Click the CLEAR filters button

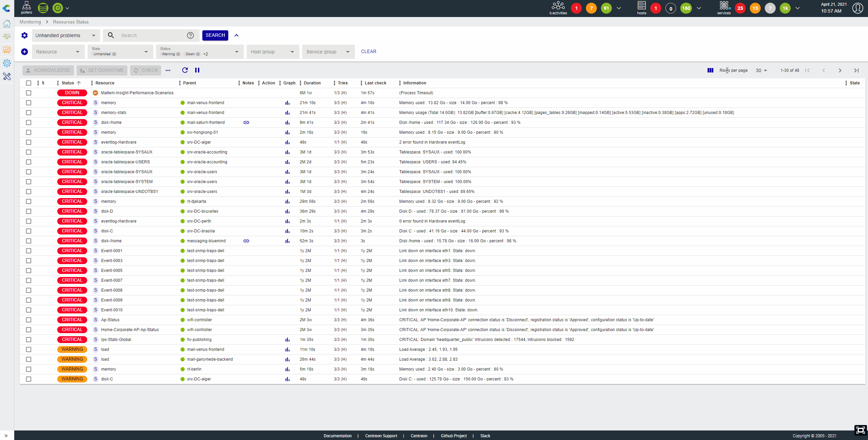pyautogui.click(x=369, y=52)
